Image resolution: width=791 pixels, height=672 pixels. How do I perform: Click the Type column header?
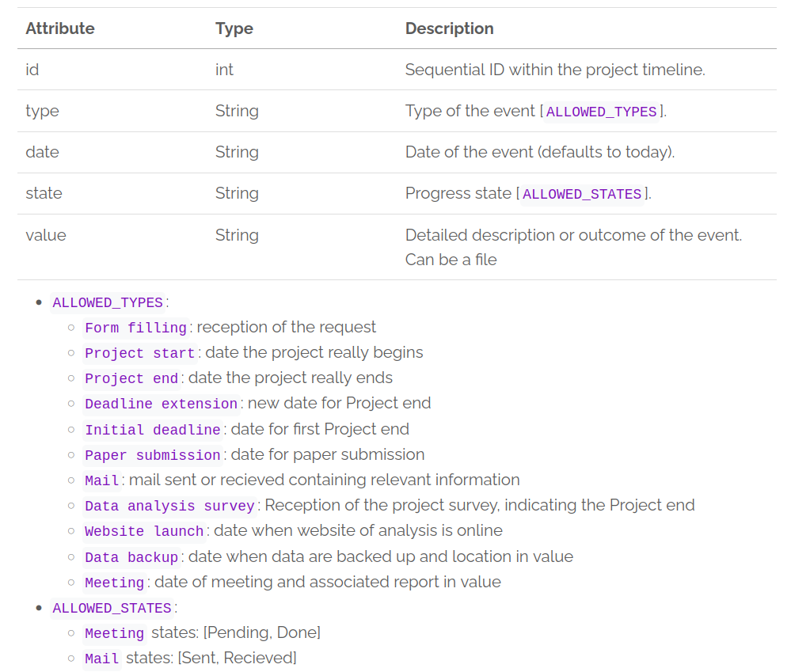[x=234, y=28]
